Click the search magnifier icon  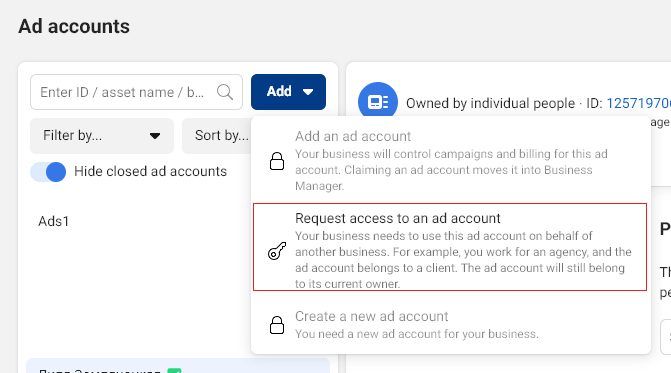pos(225,92)
